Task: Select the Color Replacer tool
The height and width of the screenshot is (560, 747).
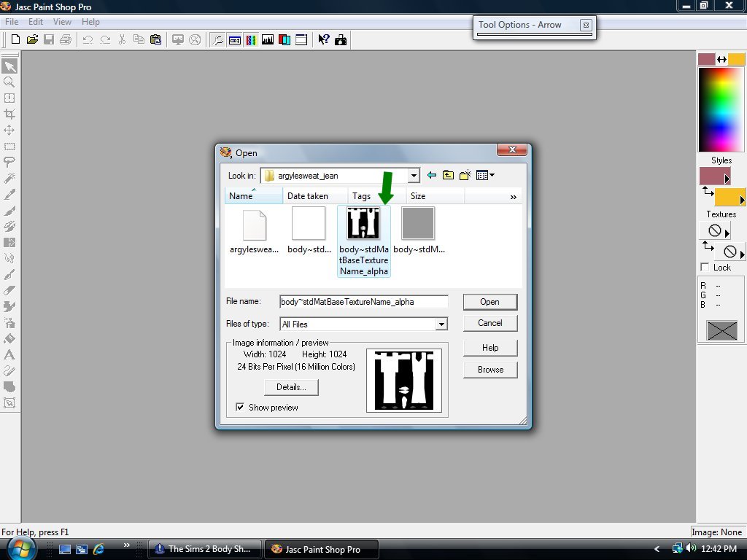Action: [x=9, y=242]
